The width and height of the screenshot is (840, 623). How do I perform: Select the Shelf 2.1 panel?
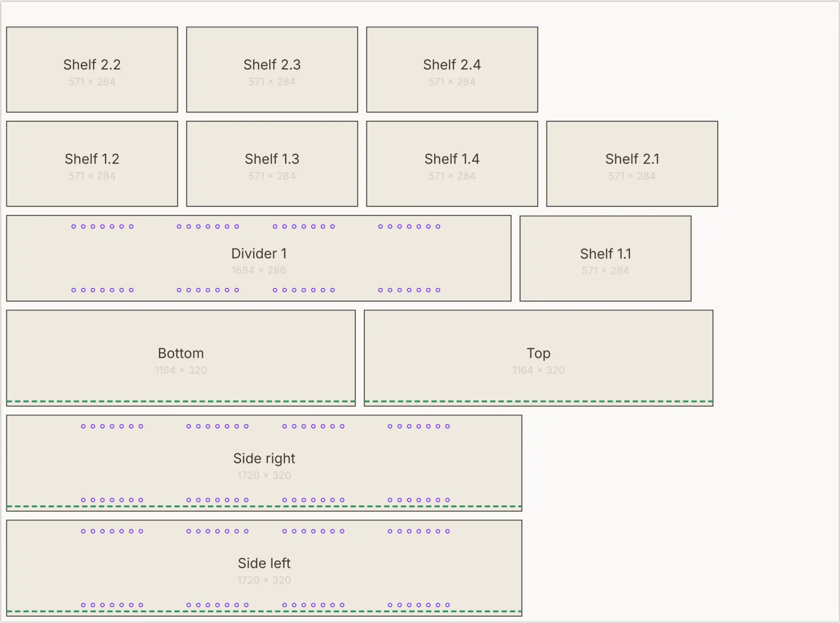632,164
